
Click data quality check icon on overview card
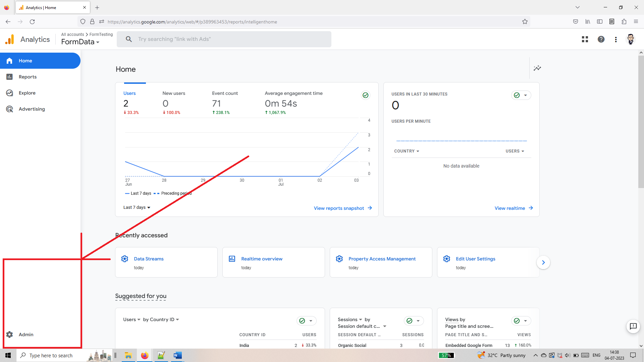[366, 95]
